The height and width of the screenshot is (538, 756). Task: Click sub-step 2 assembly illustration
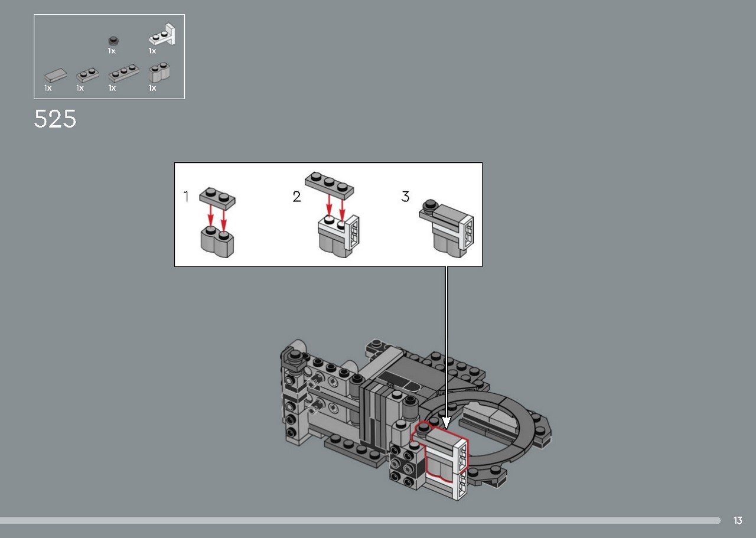(x=333, y=214)
